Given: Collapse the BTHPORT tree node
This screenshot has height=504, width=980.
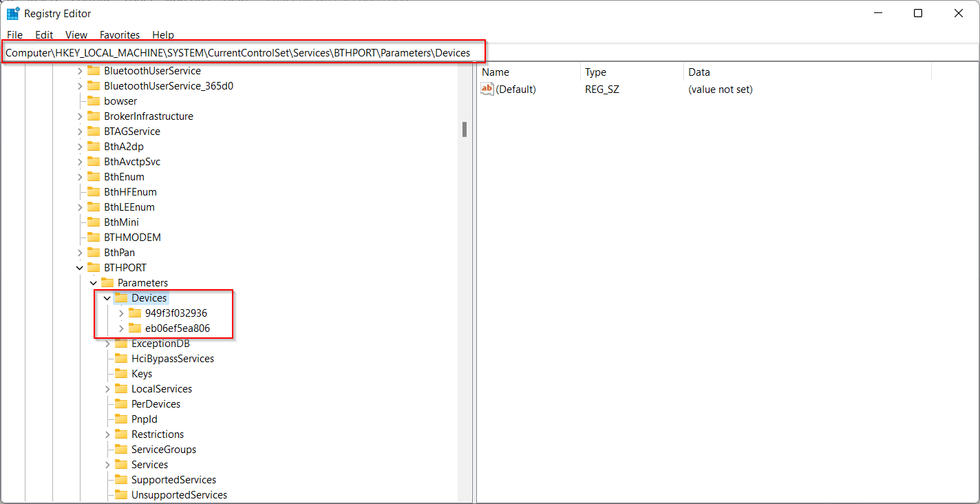Looking at the screenshot, I should pyautogui.click(x=80, y=268).
